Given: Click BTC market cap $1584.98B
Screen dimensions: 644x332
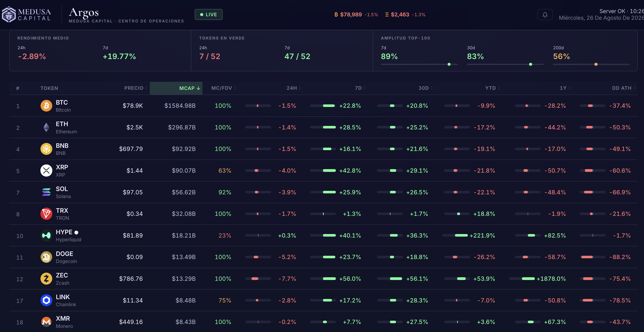Looking at the screenshot, I should 180,106.
